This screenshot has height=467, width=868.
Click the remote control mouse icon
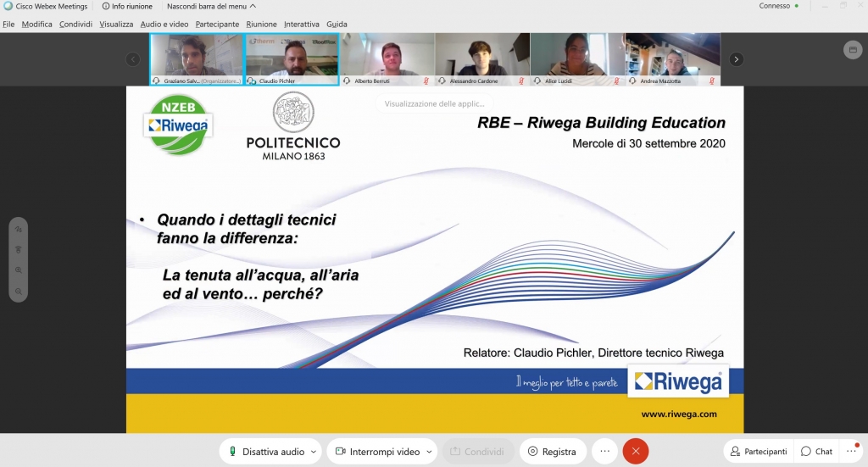[x=19, y=250]
